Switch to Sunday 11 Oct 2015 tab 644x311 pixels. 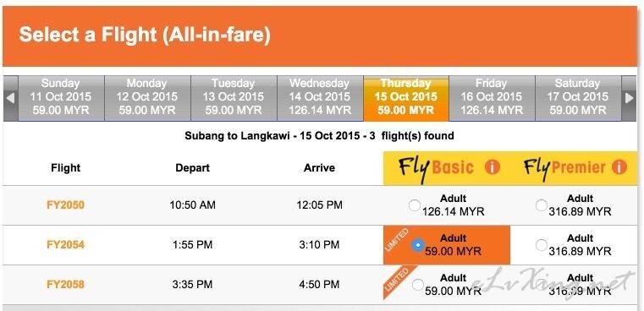pos(61,98)
